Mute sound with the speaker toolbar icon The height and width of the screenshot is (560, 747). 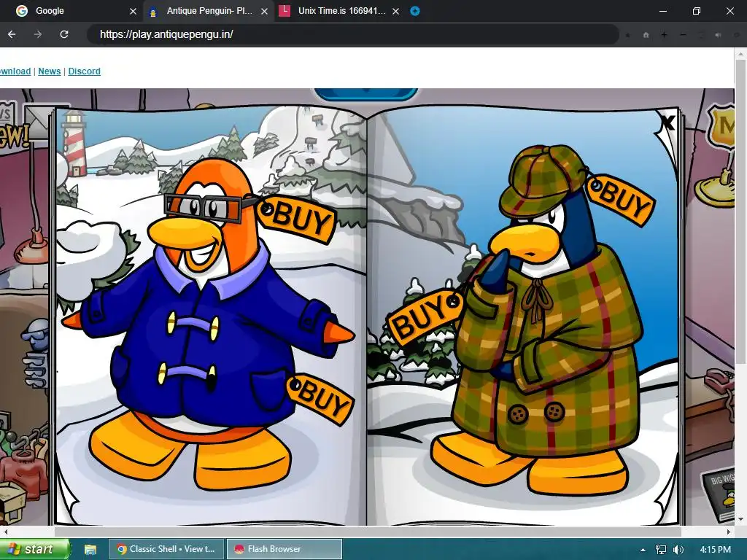coord(719,35)
